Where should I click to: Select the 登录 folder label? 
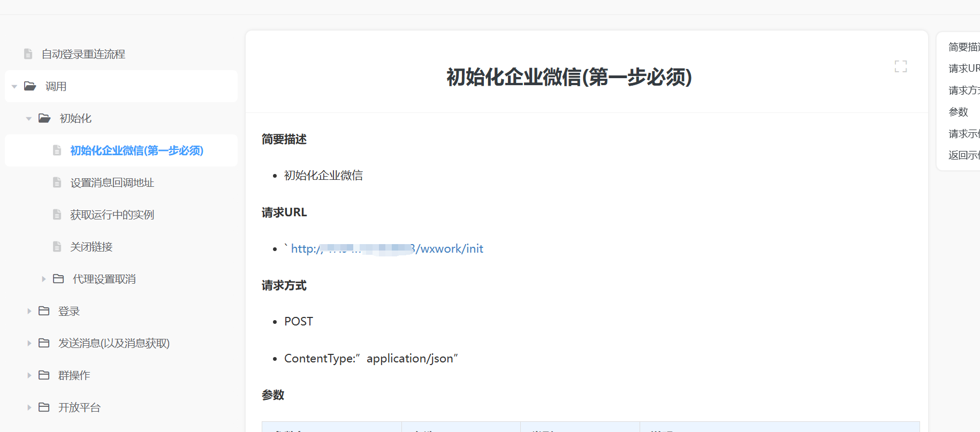(x=69, y=311)
